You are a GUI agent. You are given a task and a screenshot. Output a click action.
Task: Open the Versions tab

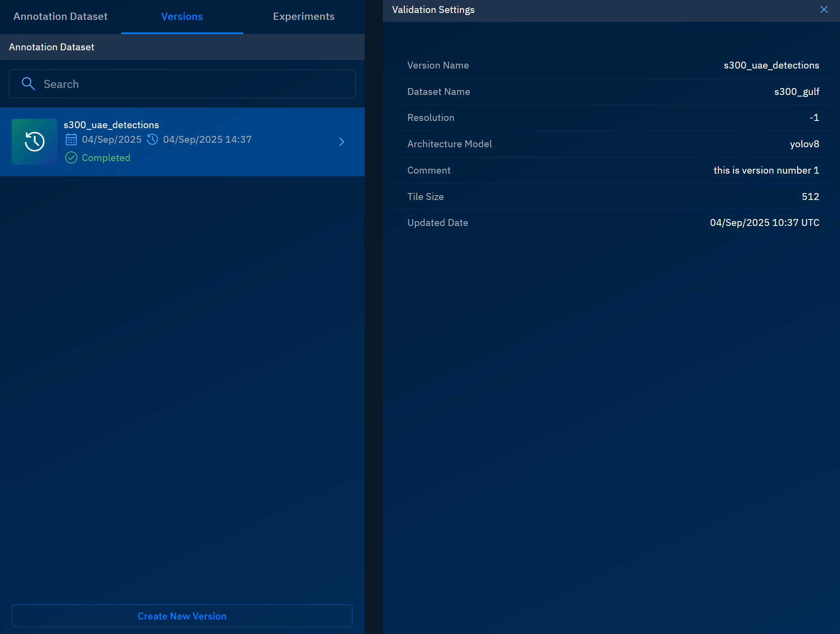pos(182,17)
